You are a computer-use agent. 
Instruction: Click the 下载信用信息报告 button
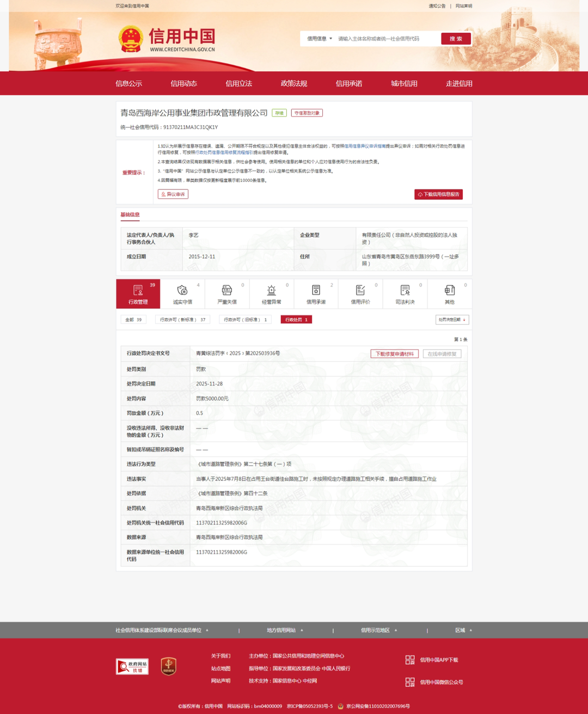tap(438, 194)
